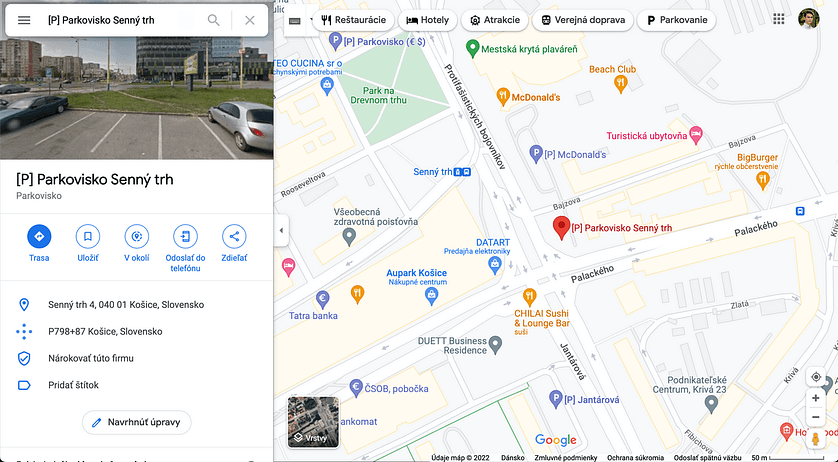
Task: Open Google apps grid icon
Action: tap(779, 19)
